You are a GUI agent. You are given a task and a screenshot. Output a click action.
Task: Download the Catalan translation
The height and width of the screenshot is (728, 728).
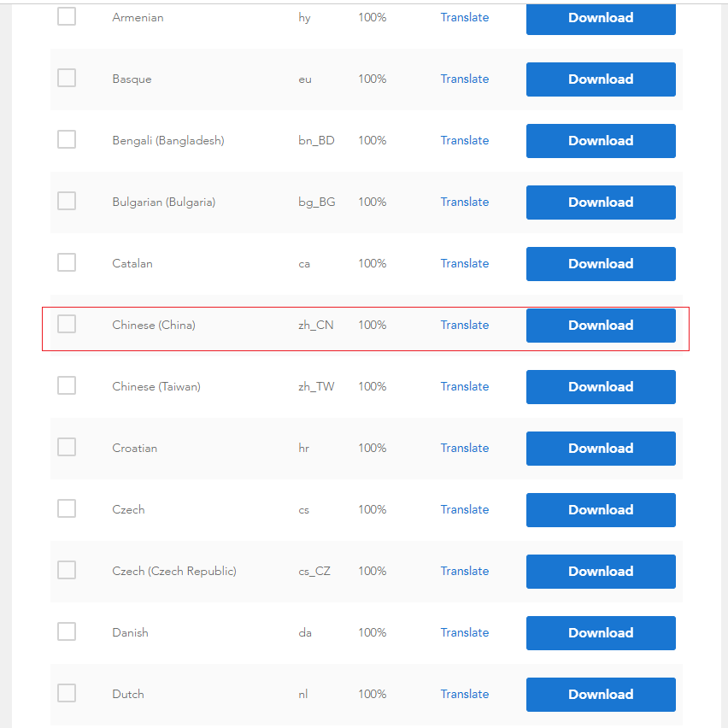point(601,264)
